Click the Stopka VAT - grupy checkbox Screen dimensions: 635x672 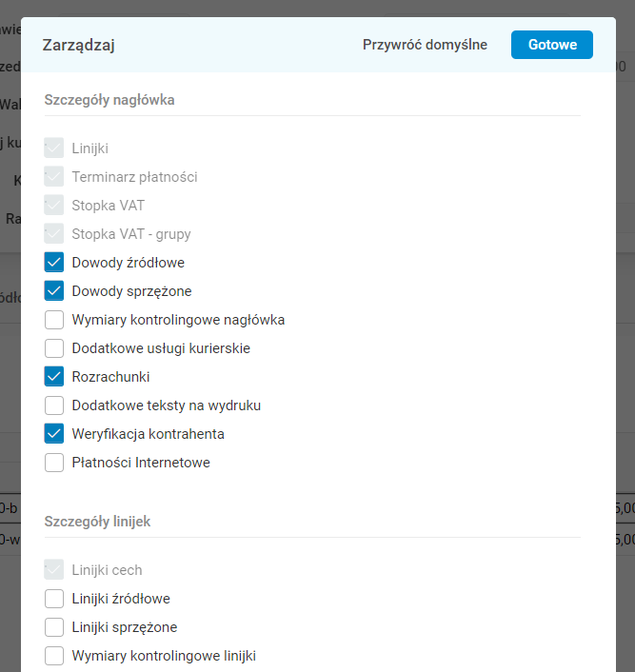tap(54, 234)
